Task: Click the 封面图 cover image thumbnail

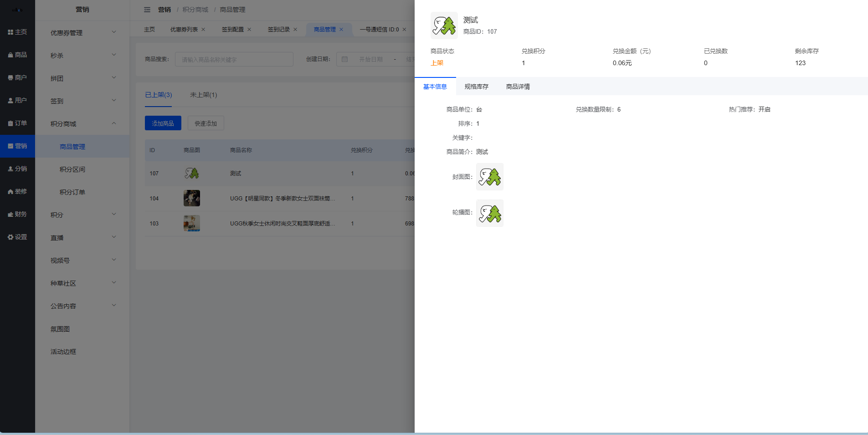Action: (x=489, y=177)
